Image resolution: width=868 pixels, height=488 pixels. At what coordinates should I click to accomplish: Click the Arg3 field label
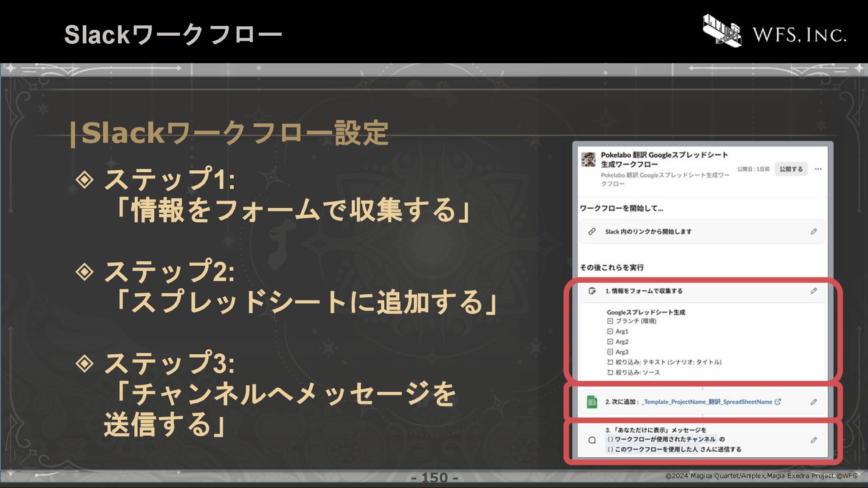(x=622, y=352)
